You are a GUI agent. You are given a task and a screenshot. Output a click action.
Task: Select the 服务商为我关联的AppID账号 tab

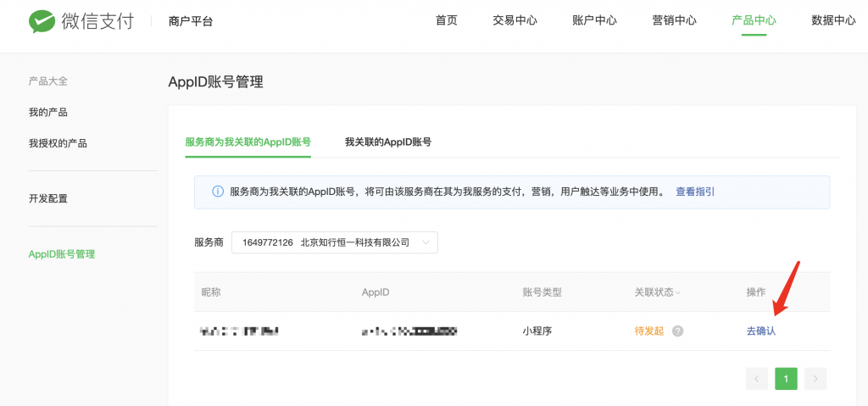pos(248,142)
